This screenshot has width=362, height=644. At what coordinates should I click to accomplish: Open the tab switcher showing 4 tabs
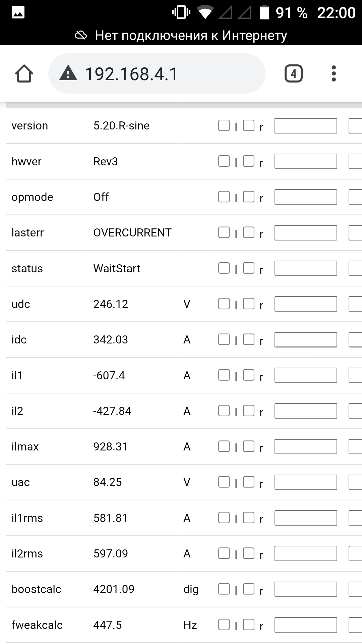pyautogui.click(x=293, y=74)
